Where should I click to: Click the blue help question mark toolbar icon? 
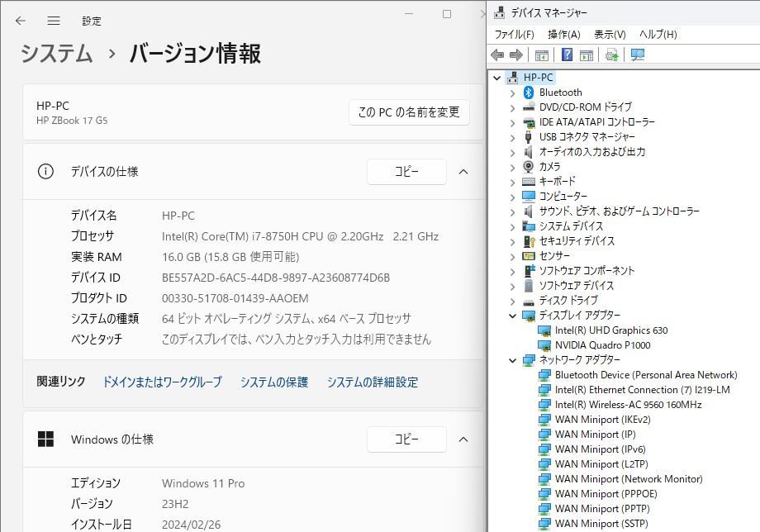[567, 55]
